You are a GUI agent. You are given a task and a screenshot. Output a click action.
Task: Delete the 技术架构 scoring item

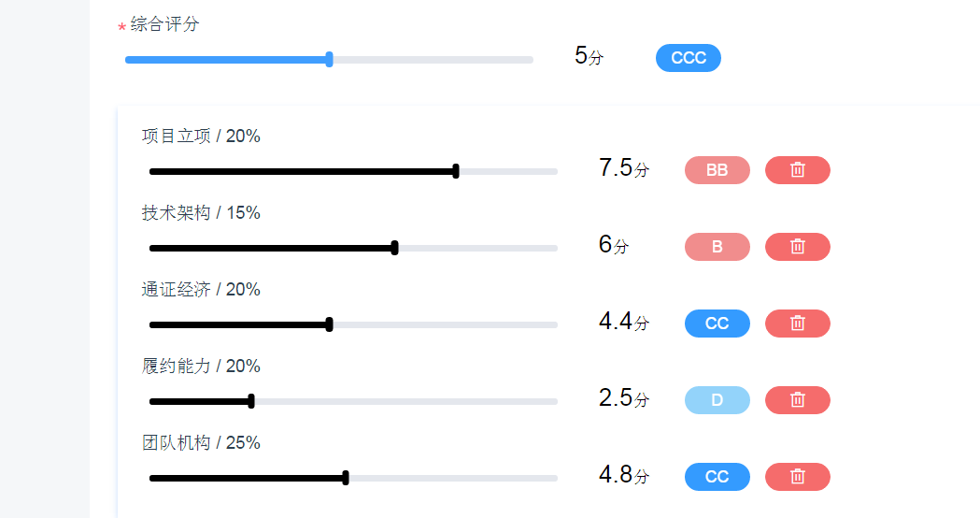click(798, 247)
